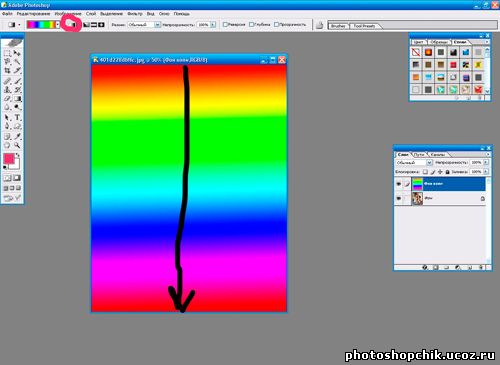Open the gradient preset picker arrow
Image resolution: width=500 pixels, height=365 pixels.
(x=58, y=25)
